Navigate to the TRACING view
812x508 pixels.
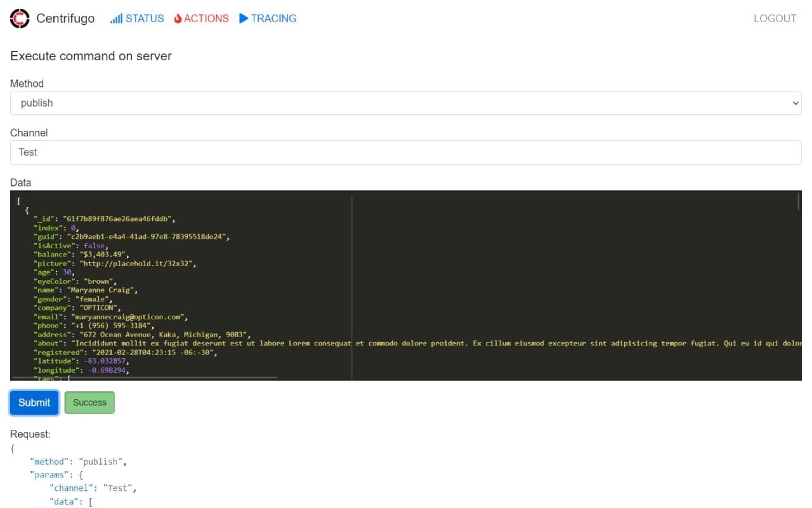tap(273, 18)
